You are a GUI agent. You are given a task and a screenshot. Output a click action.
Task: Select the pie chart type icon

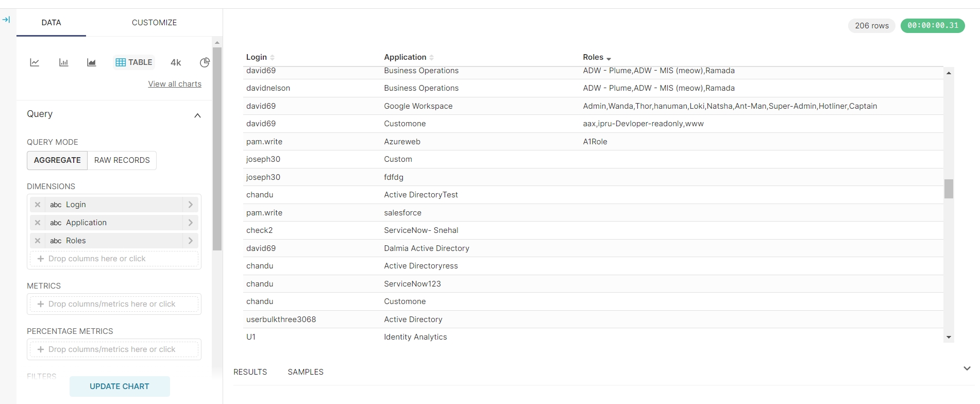[x=205, y=62]
